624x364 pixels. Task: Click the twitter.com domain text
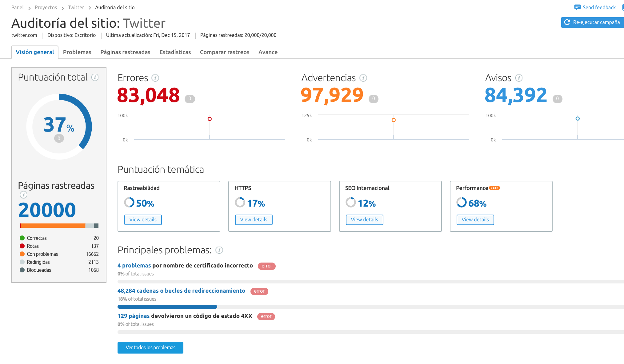click(x=24, y=35)
